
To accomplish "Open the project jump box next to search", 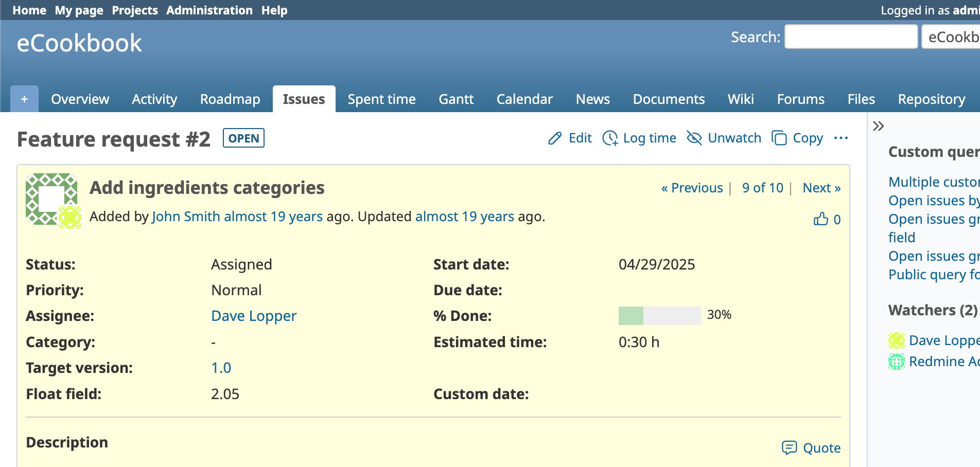I will point(951,37).
